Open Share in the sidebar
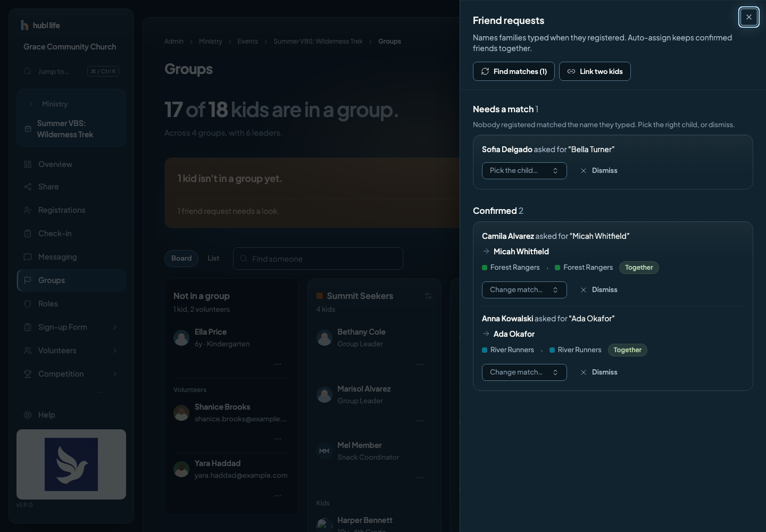Viewport: 766px width, 532px height. click(71, 187)
